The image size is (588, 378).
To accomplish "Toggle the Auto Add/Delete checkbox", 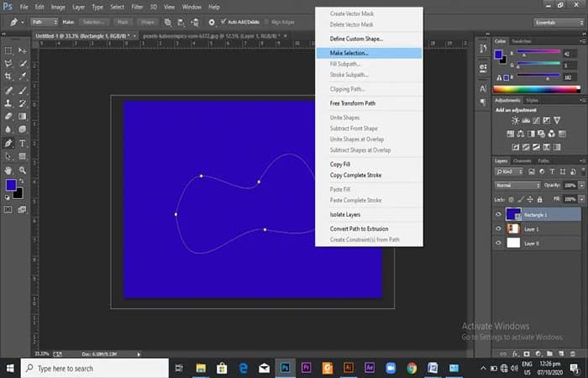I will [x=223, y=22].
